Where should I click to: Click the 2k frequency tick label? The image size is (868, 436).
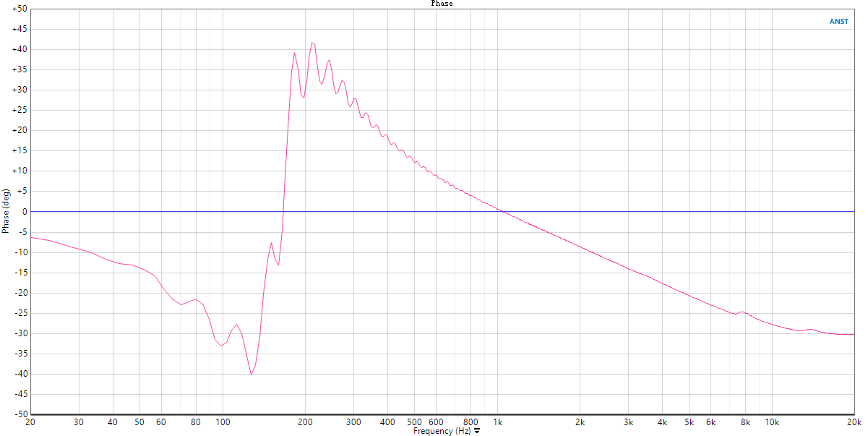tap(580, 422)
